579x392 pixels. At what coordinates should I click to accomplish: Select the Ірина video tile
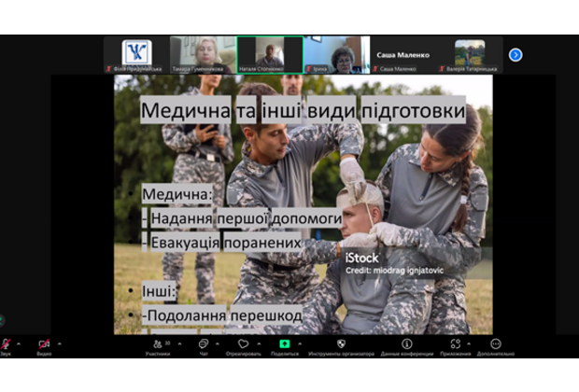(x=337, y=55)
